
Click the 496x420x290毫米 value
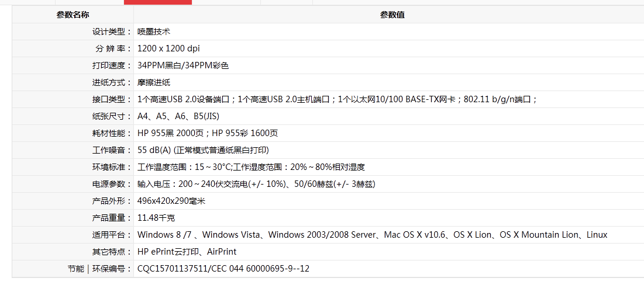pos(171,201)
